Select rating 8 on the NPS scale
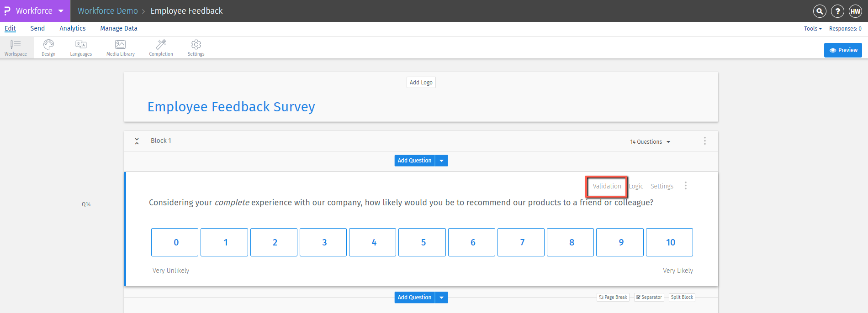Image resolution: width=868 pixels, height=313 pixels. (x=571, y=242)
